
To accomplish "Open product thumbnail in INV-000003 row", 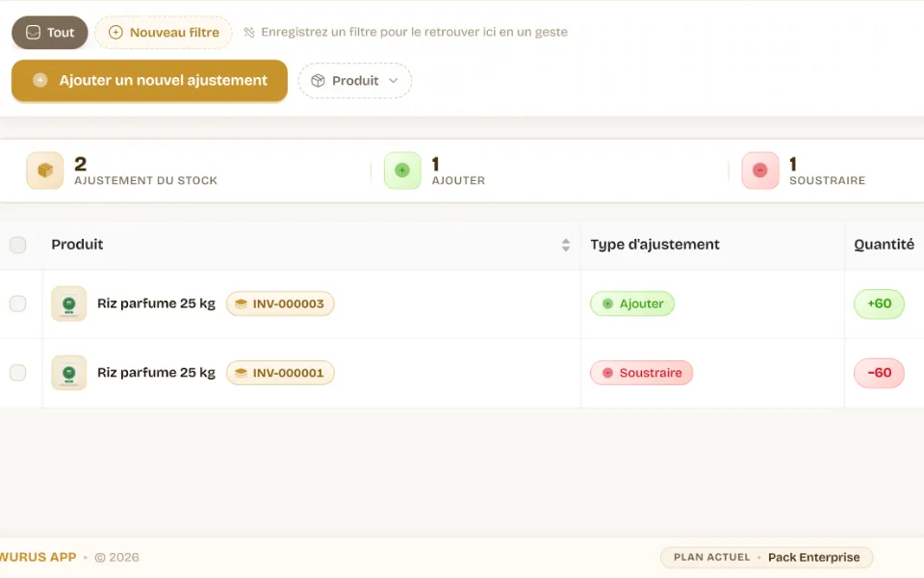I will click(69, 303).
